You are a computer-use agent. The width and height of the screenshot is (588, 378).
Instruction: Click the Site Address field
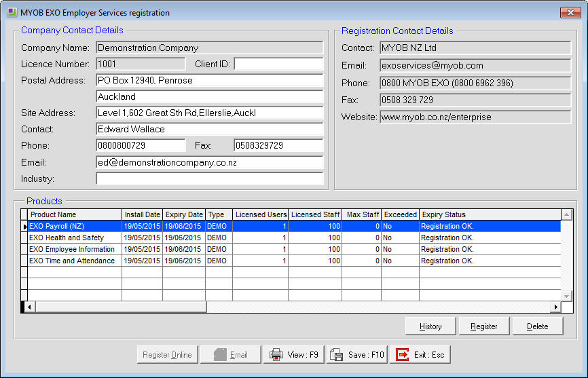point(209,113)
